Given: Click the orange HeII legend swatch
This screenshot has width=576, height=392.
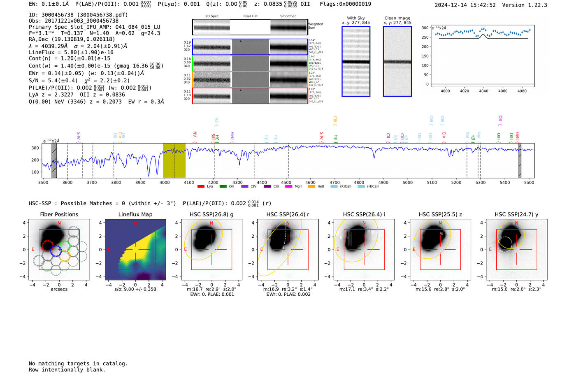Looking at the screenshot, I should pos(311,186).
